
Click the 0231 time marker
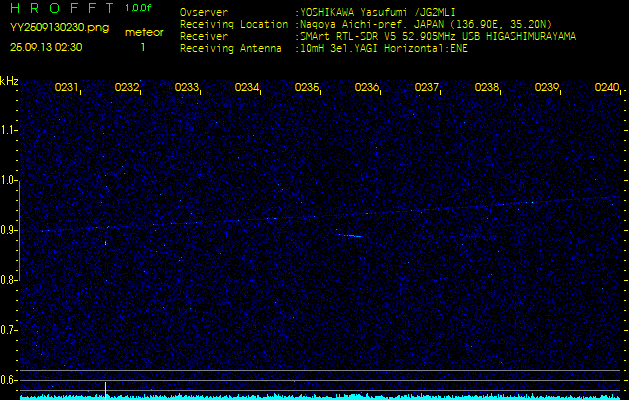(x=67, y=88)
